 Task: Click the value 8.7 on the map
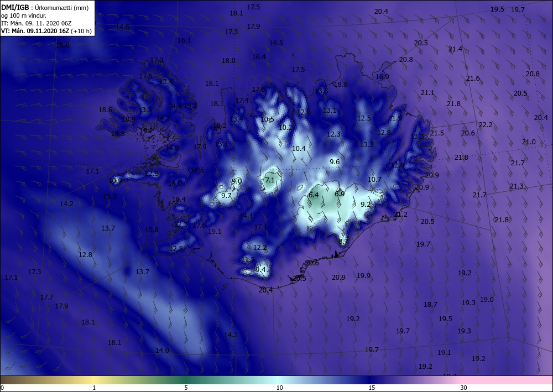click(x=343, y=242)
